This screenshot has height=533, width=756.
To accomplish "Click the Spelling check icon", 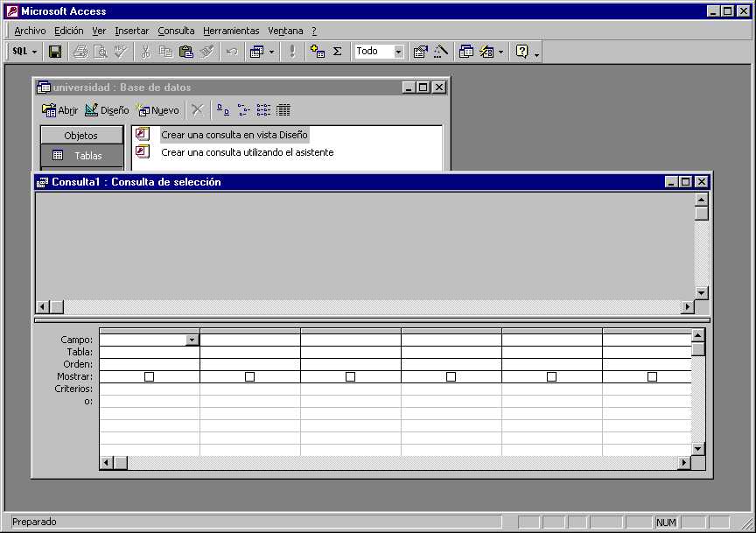I will 121,51.
